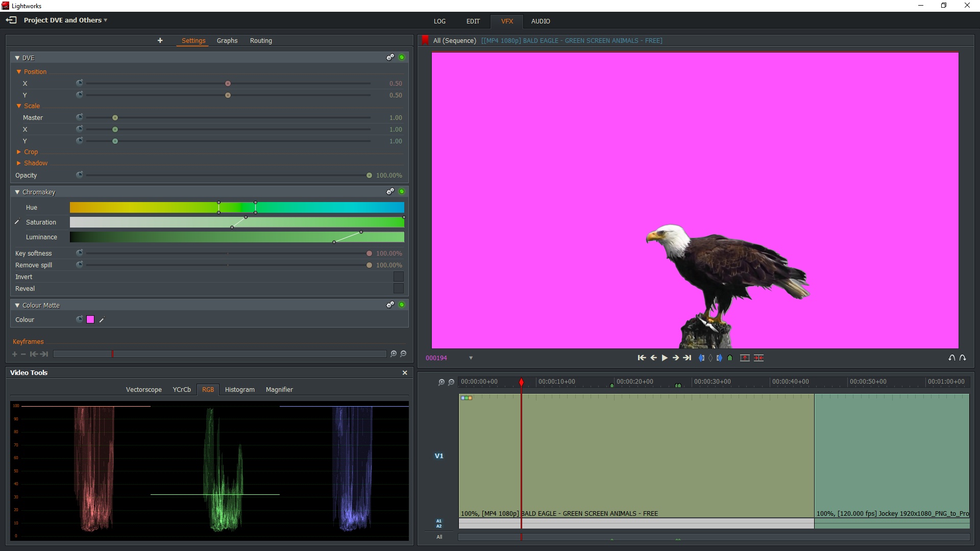Enable the Invert checkbox in Chromakey
Screen dimensions: 980x551
398,277
